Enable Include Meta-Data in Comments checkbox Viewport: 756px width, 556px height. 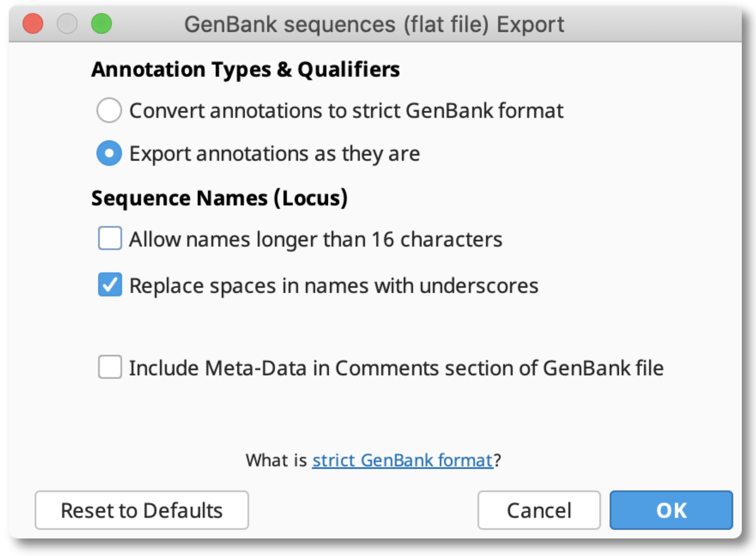click(x=110, y=367)
